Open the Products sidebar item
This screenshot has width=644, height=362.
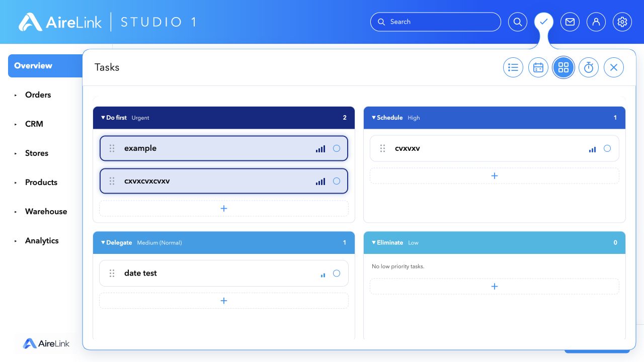[x=41, y=183]
